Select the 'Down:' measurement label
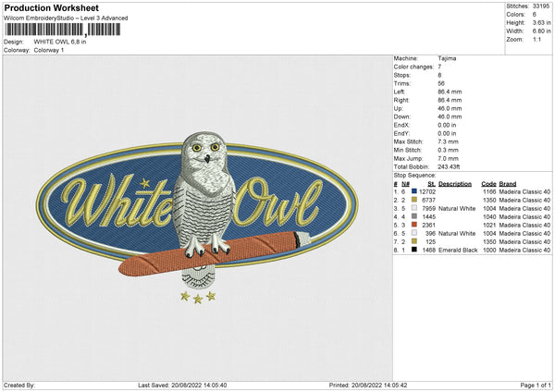The width and height of the screenshot is (555, 392). pyautogui.click(x=401, y=116)
